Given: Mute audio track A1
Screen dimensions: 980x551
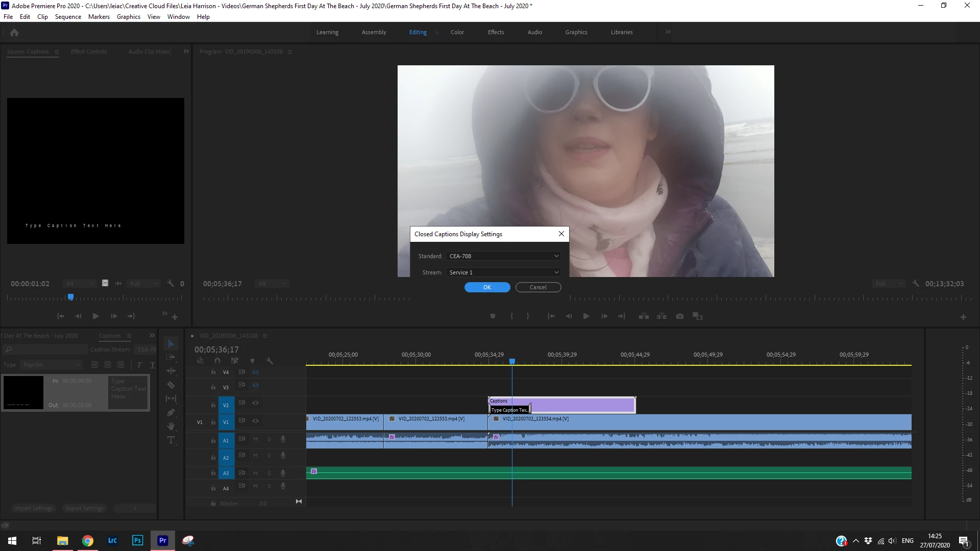Looking at the screenshot, I should pos(255,439).
